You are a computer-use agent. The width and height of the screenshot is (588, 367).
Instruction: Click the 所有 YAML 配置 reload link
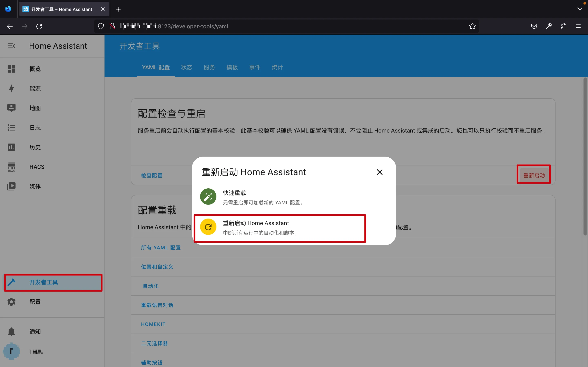[x=161, y=248]
